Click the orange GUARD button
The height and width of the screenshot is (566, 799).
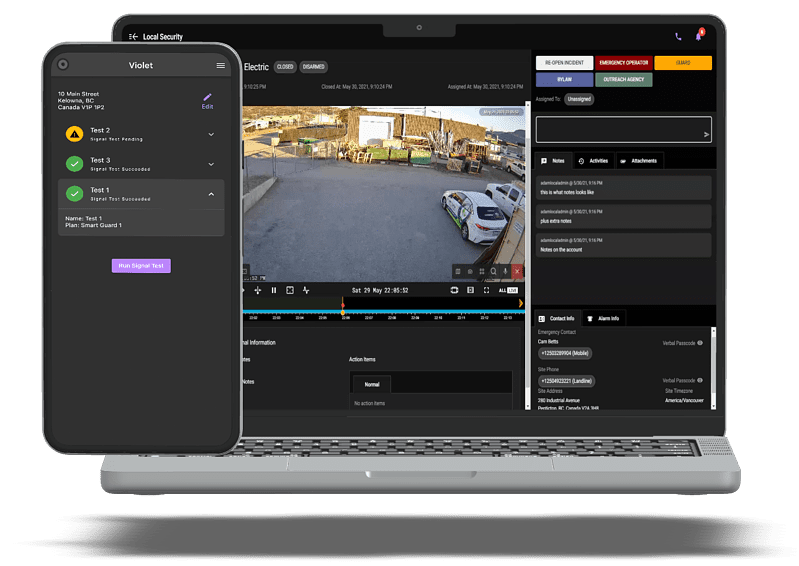click(x=683, y=63)
